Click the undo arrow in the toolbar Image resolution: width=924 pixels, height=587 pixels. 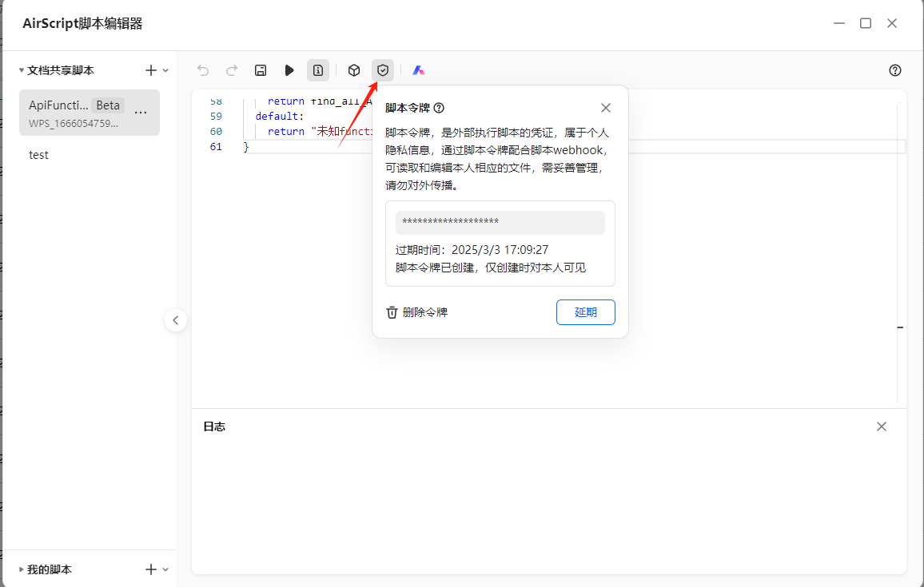(203, 70)
